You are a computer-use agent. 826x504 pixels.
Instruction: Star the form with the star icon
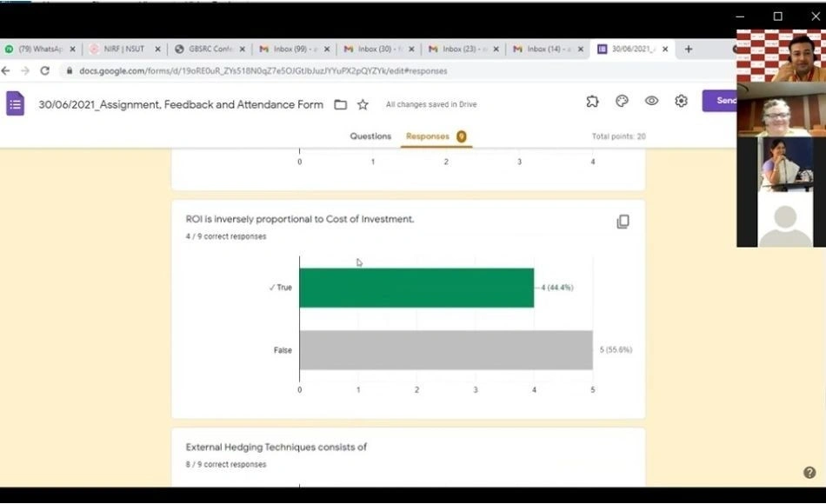363,104
